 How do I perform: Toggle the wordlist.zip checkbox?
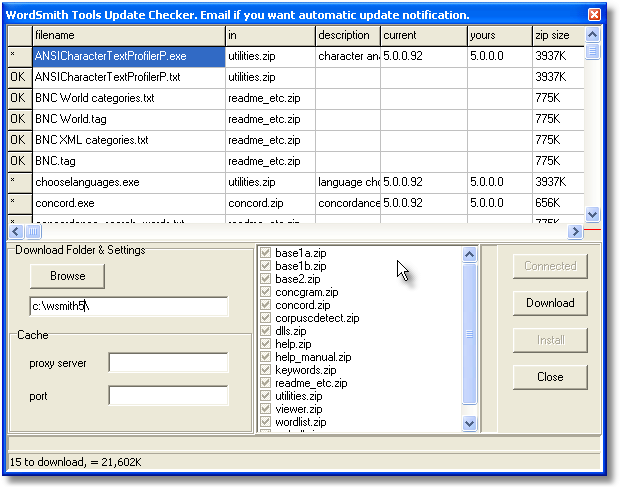click(265, 422)
